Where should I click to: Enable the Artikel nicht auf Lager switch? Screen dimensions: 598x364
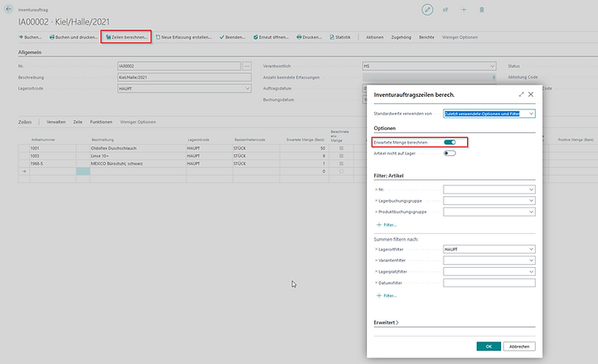click(x=450, y=153)
